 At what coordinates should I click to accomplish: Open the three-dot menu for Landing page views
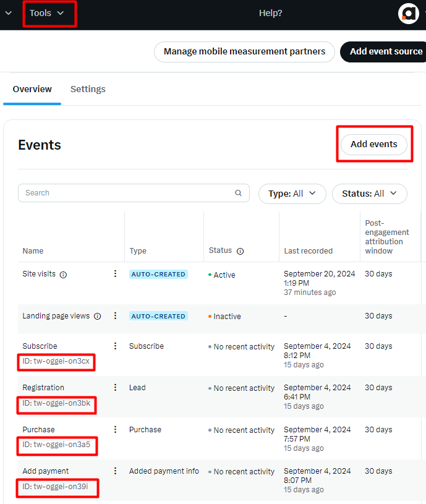(x=115, y=315)
